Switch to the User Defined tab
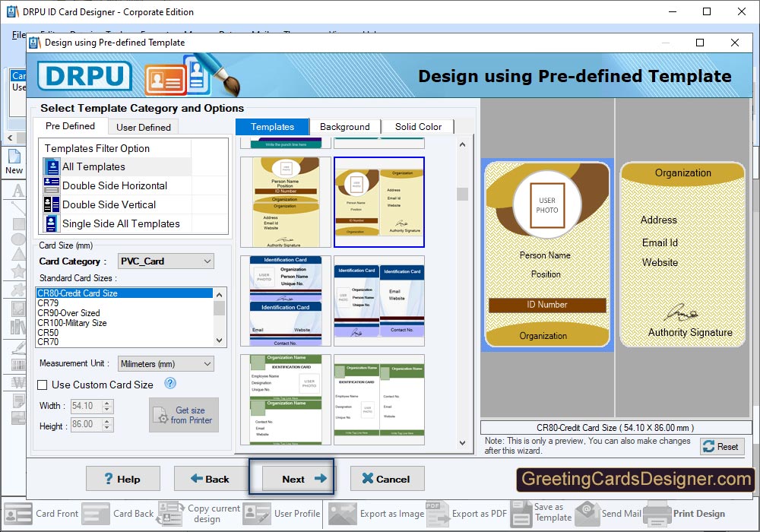Viewport: 760px width, 532px height. point(144,127)
